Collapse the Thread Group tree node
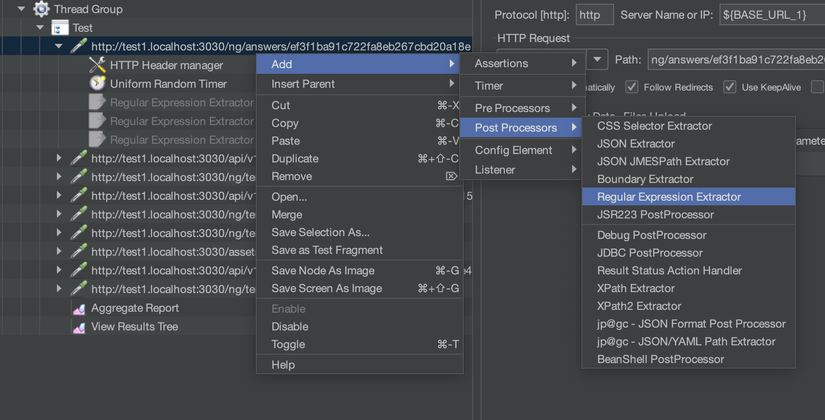Screen dimensions: 825x420 click(x=21, y=9)
